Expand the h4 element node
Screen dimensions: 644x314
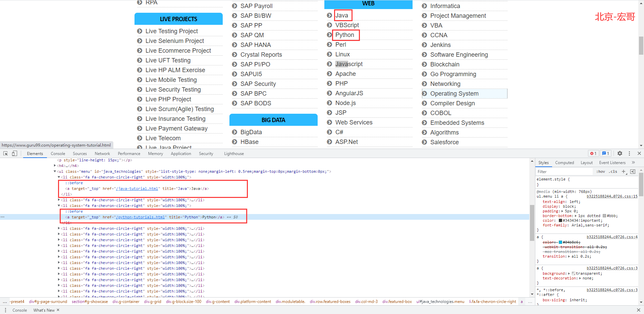pyautogui.click(x=55, y=165)
